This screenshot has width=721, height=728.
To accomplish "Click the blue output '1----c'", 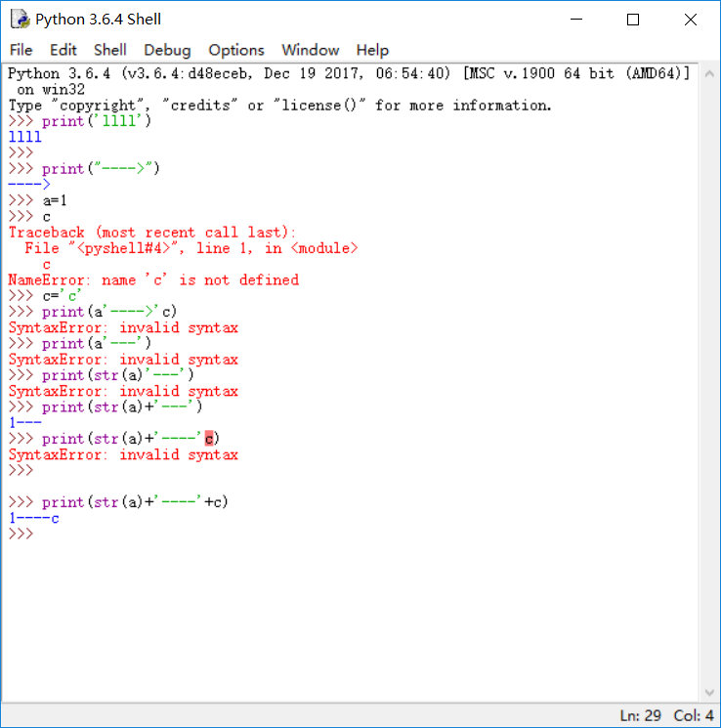I will point(34,518).
